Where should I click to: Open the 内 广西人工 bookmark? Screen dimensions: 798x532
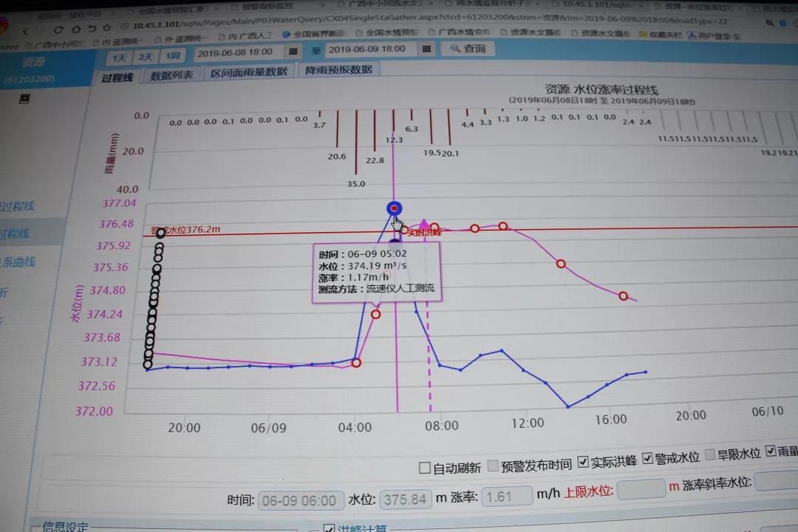[x=245, y=36]
